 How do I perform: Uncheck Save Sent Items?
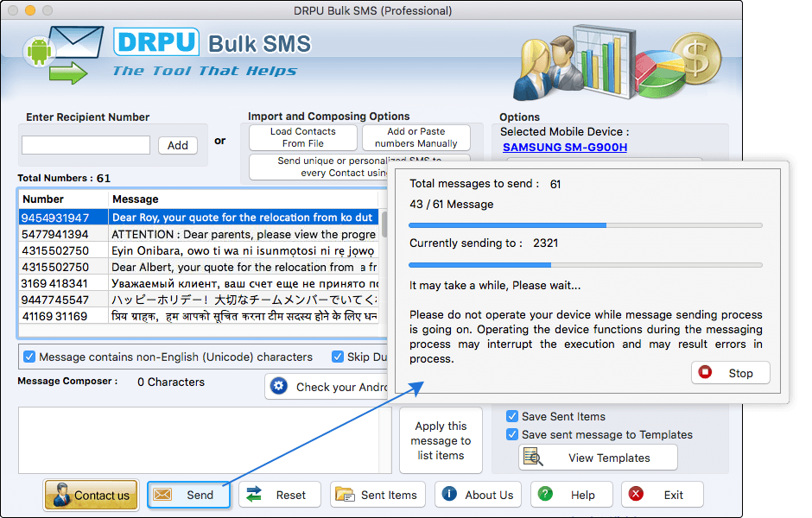pyautogui.click(x=512, y=416)
